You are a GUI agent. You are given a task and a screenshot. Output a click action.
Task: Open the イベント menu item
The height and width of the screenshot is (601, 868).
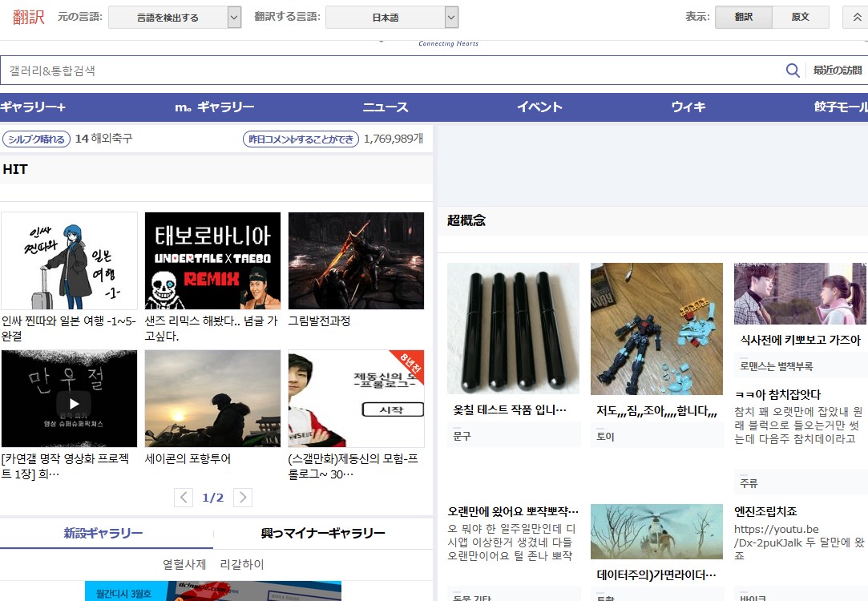(x=539, y=107)
